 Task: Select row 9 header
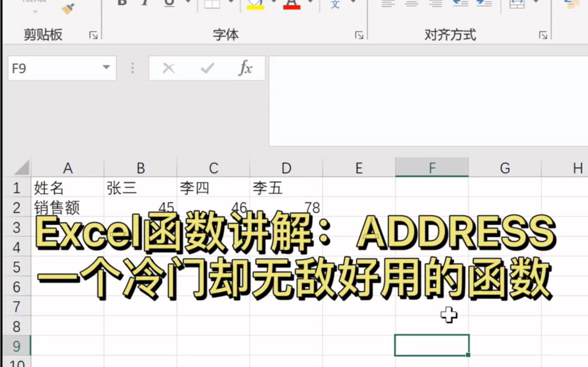(16, 346)
